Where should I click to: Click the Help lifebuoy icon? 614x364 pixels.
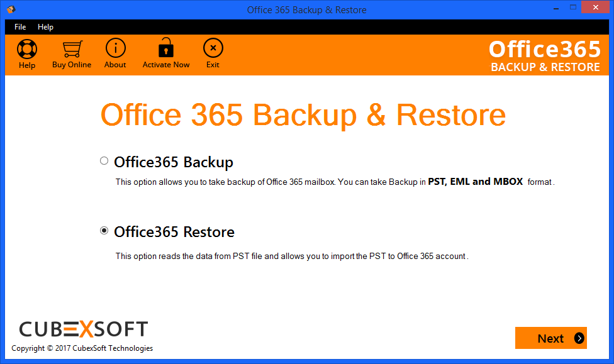(27, 49)
